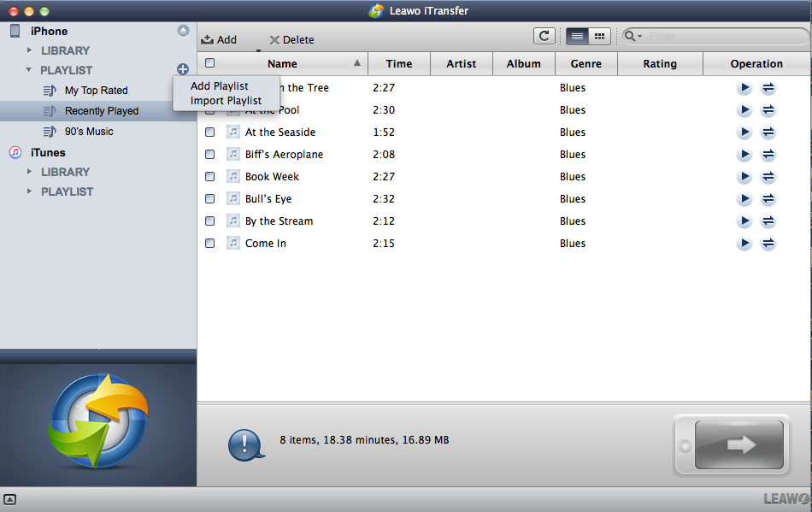Viewport: 812px width, 512px height.
Task: Switch to grid thumbnail view
Action: coord(599,36)
